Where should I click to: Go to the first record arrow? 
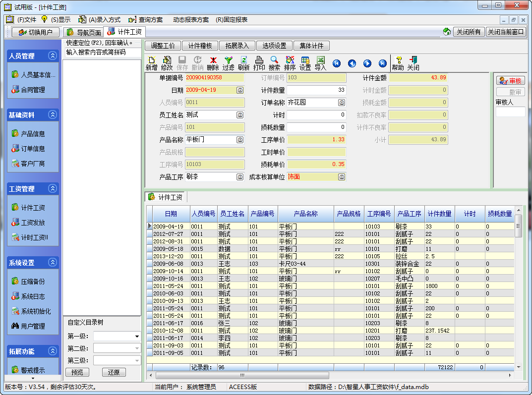click(337, 63)
